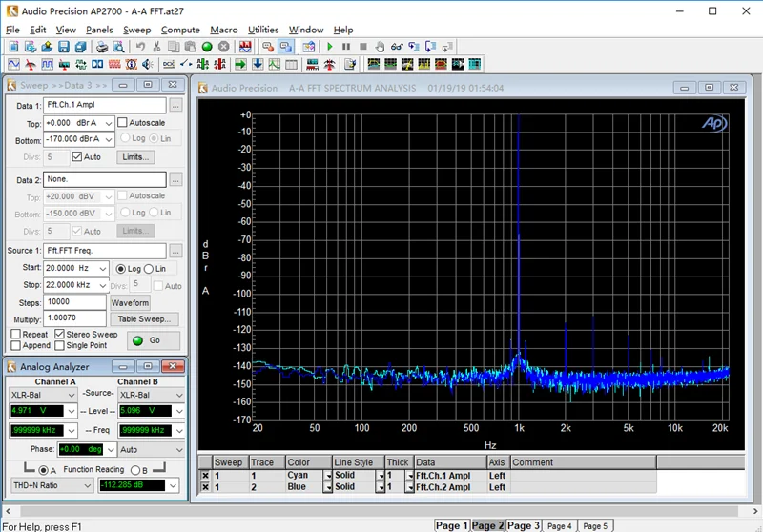Viewport: 763px width, 532px height.
Task: Switch to the Page 3 tab
Action: tap(523, 525)
